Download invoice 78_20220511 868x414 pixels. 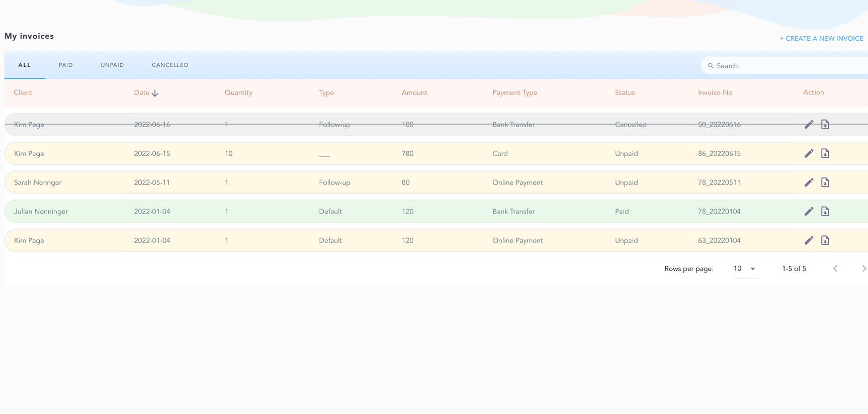[825, 182]
